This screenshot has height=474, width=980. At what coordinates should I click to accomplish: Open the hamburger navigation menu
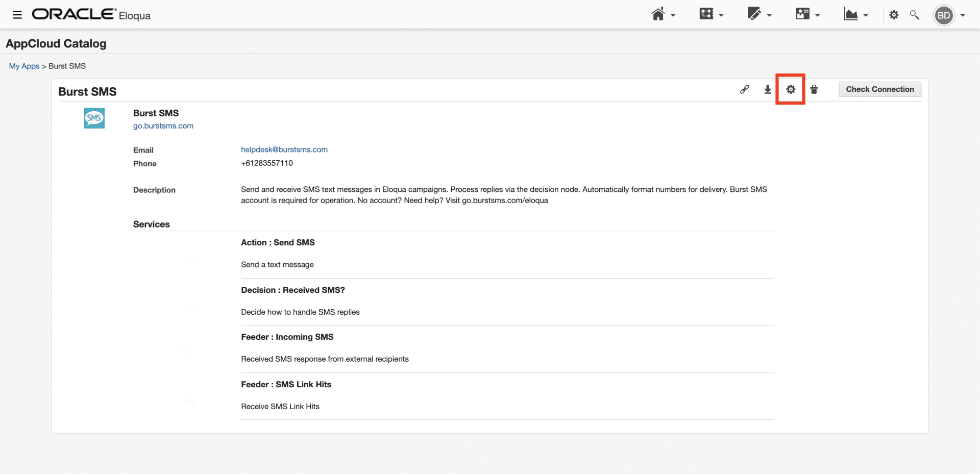(17, 15)
